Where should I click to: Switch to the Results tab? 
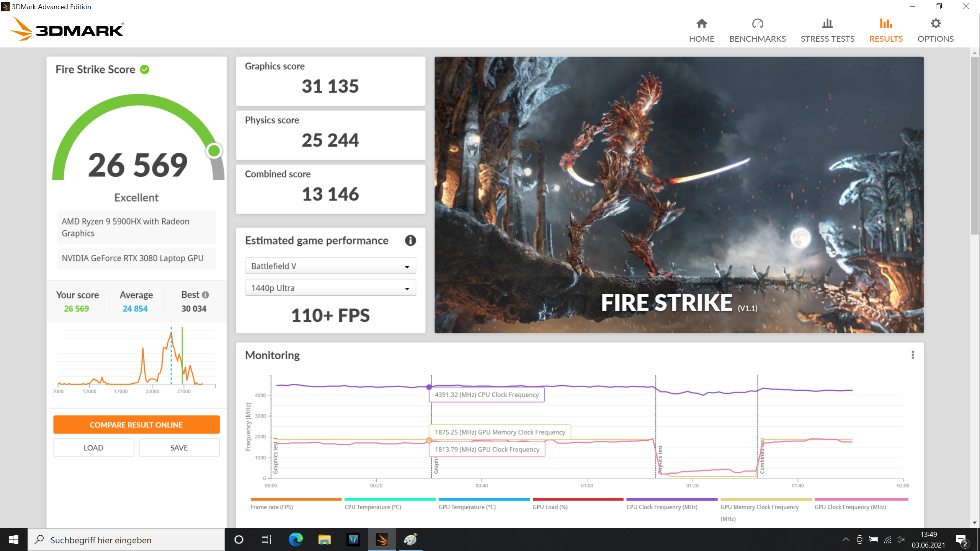tap(886, 31)
